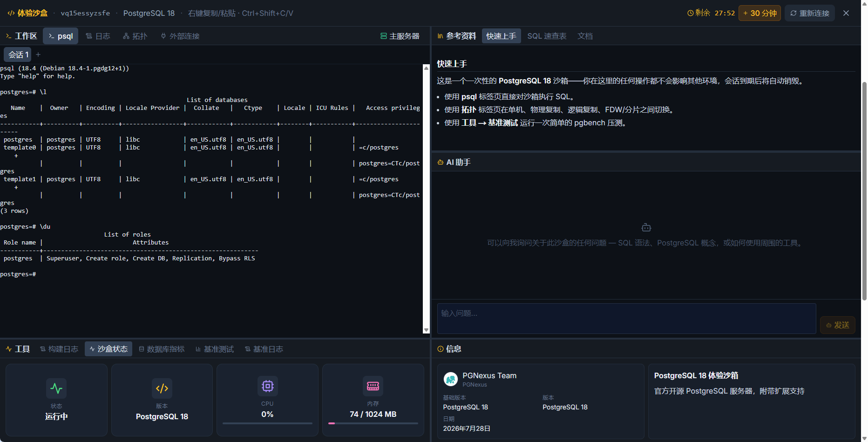
Task: Click the + 30 分钟 extend button
Action: [759, 13]
